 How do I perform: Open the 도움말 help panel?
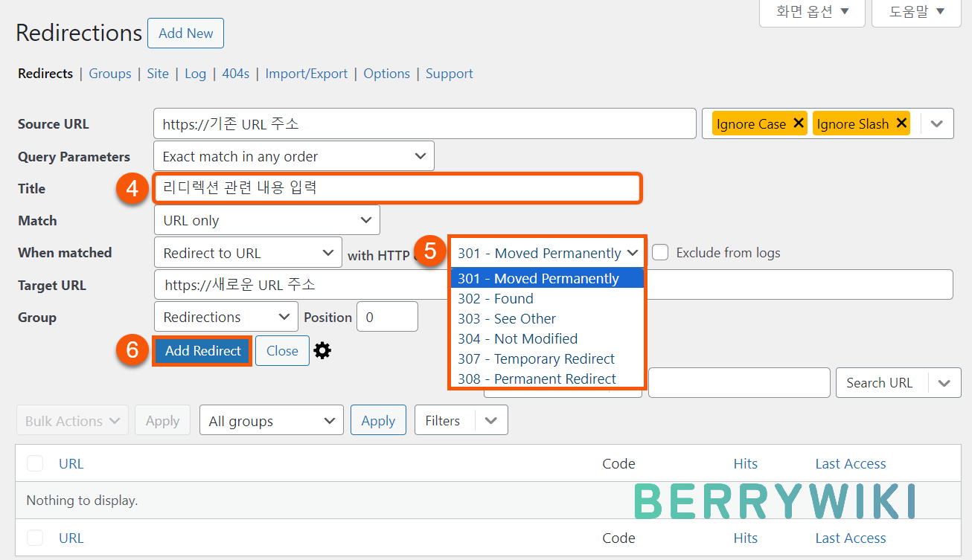[x=917, y=12]
